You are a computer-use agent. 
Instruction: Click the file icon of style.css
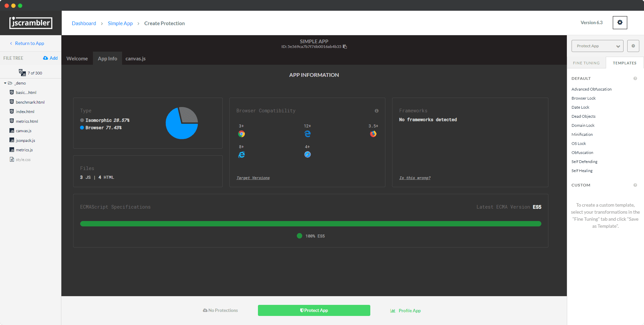12,160
